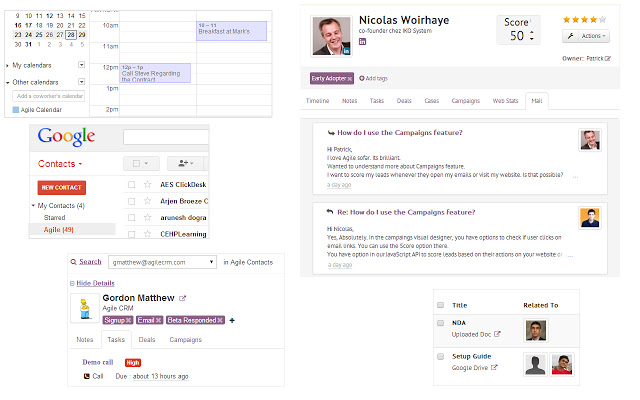640x400 pixels.
Task: Click the Agile Calendar color swatch
Action: point(16,109)
